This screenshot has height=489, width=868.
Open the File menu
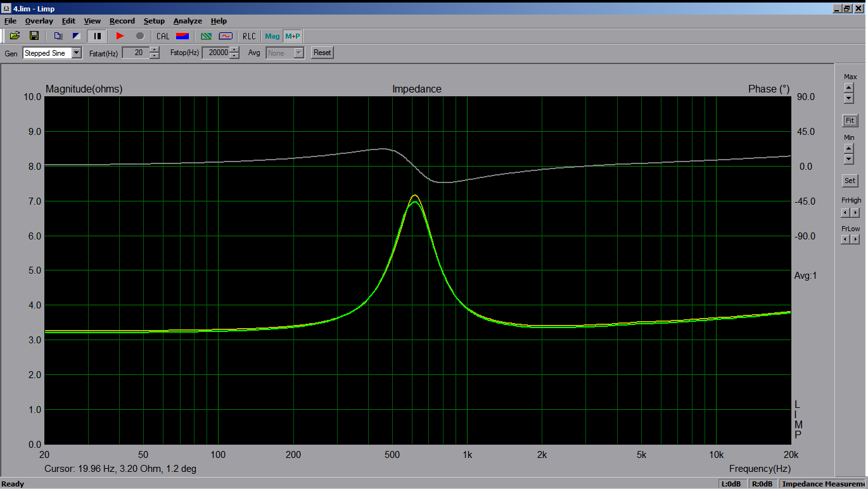(10, 21)
